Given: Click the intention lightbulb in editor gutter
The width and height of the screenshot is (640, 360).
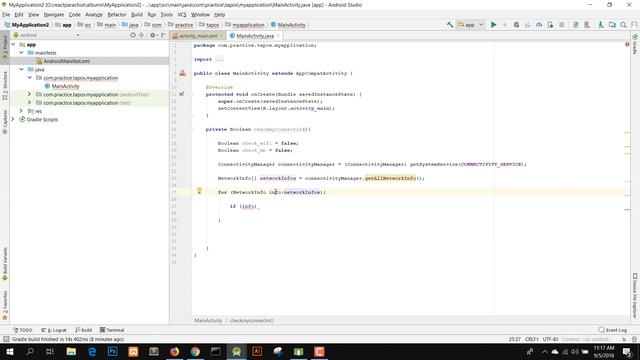Looking at the screenshot, I should [x=199, y=191].
